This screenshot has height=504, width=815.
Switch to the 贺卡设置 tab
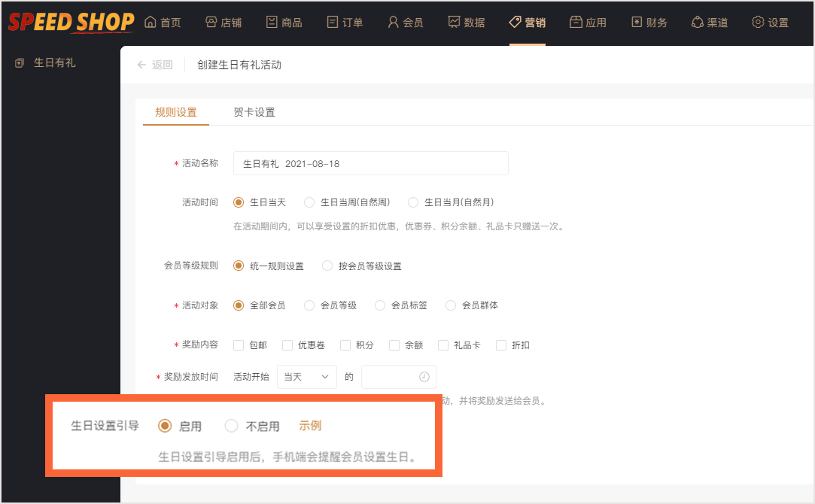click(x=254, y=112)
